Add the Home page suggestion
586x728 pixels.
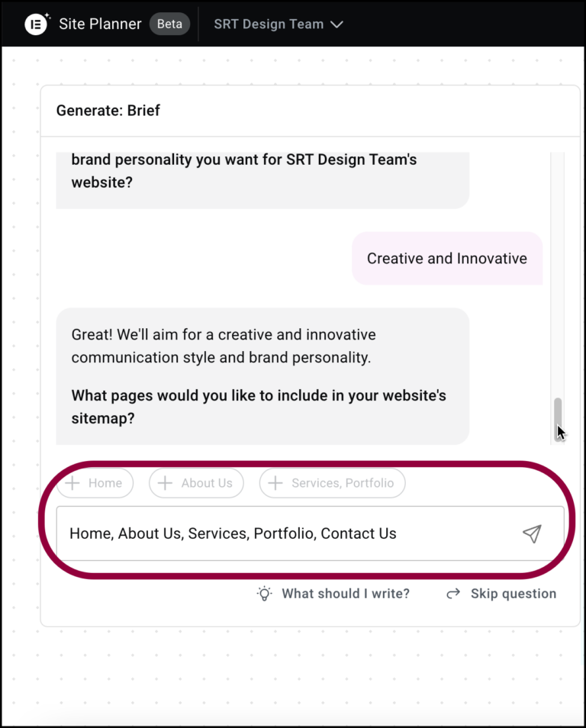click(95, 483)
